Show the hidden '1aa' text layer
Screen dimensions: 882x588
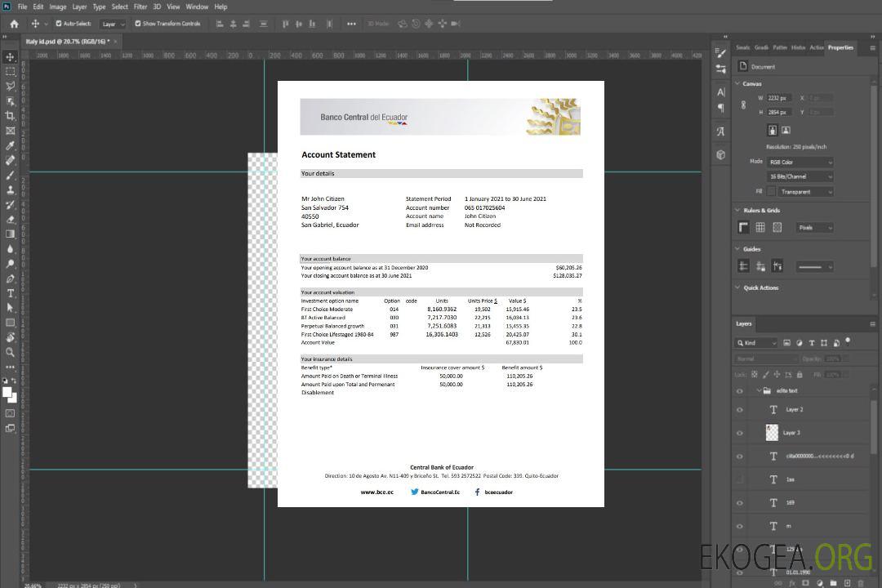tap(740, 480)
